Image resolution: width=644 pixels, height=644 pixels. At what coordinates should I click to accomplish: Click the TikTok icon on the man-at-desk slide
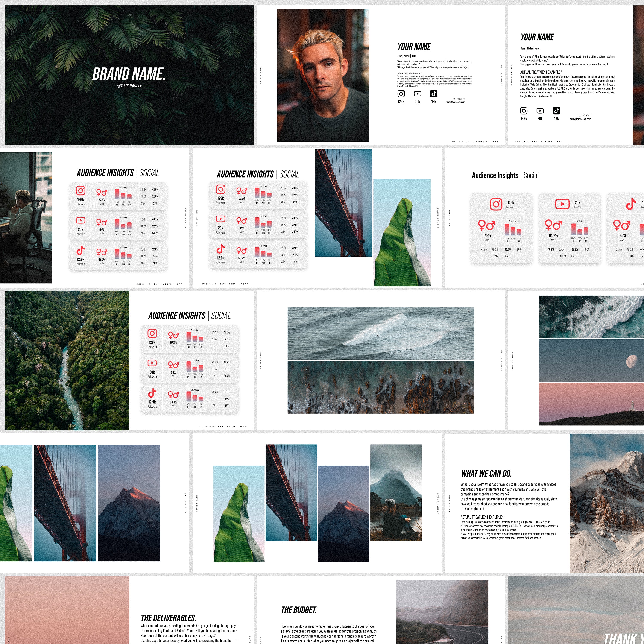pos(80,250)
